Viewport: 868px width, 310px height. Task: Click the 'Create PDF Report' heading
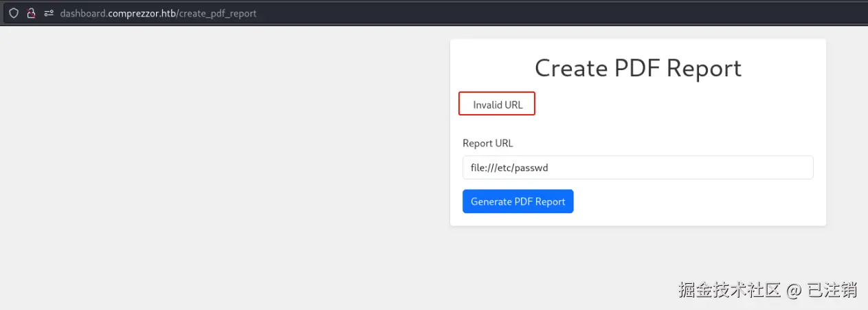(638, 68)
